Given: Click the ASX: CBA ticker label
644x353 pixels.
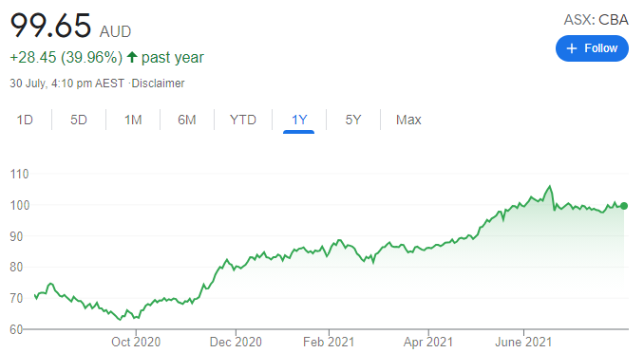Looking at the screenshot, I should (596, 20).
